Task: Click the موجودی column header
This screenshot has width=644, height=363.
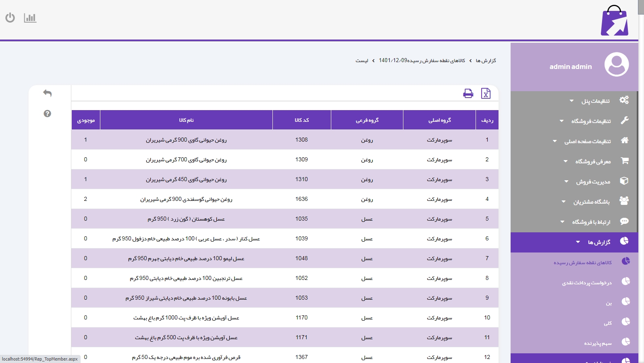Action: [86, 120]
